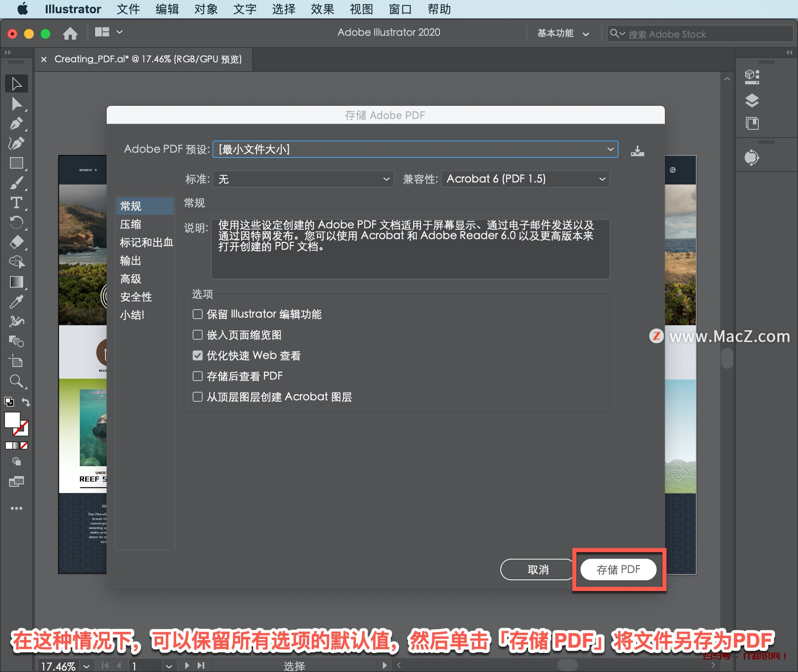Select the Blend tool
Screen dimensions: 798x672
[17, 341]
